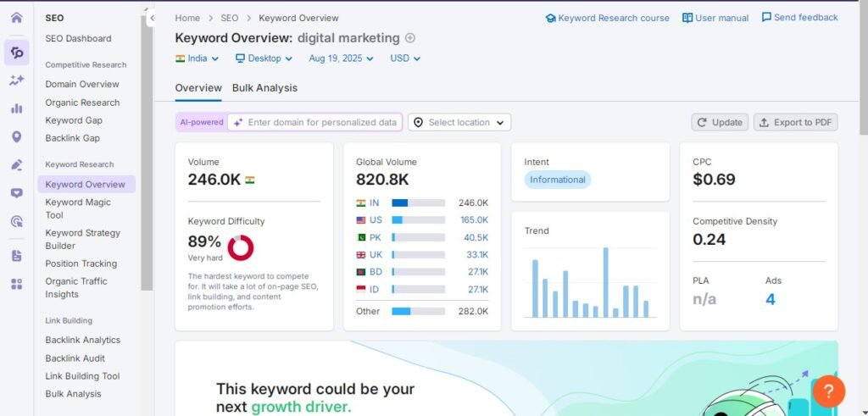Click Send feedback link
Viewport: 868px width, 416px height.
coord(800,17)
